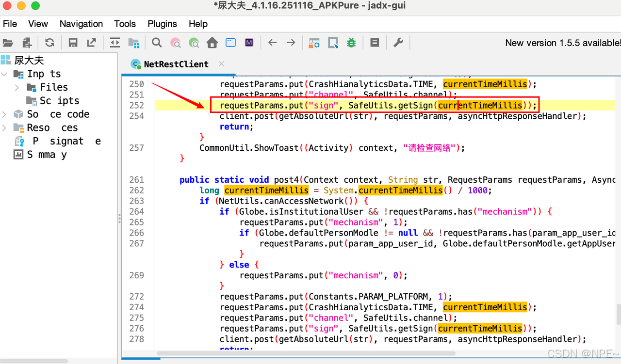Open the Plugins menu
Image resolution: width=621 pixels, height=364 pixels.
162,24
